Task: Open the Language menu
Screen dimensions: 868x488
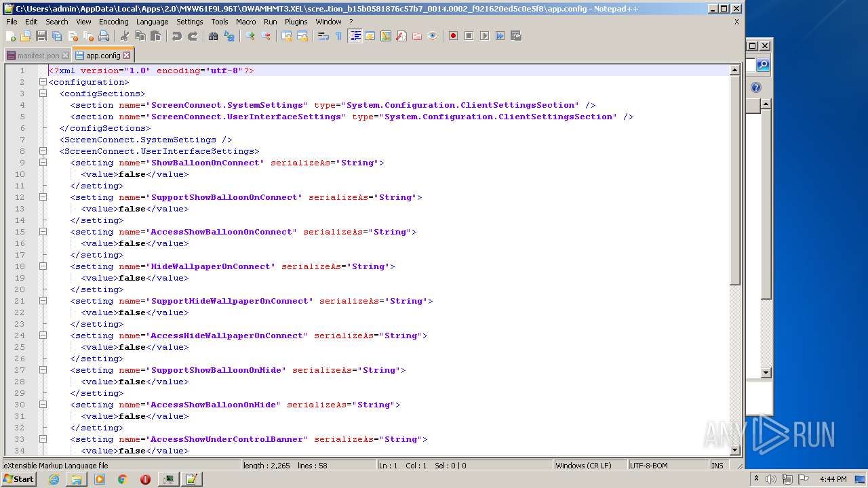Action: pyautogui.click(x=152, y=22)
